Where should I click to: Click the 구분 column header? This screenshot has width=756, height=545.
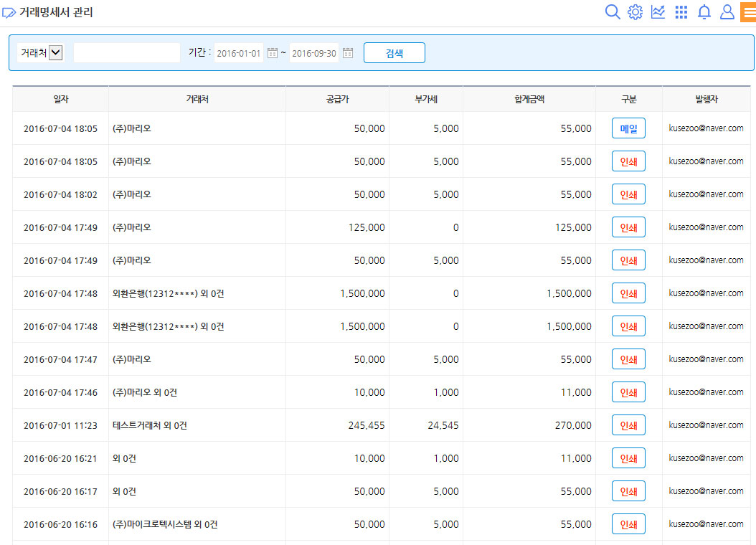[x=629, y=99]
